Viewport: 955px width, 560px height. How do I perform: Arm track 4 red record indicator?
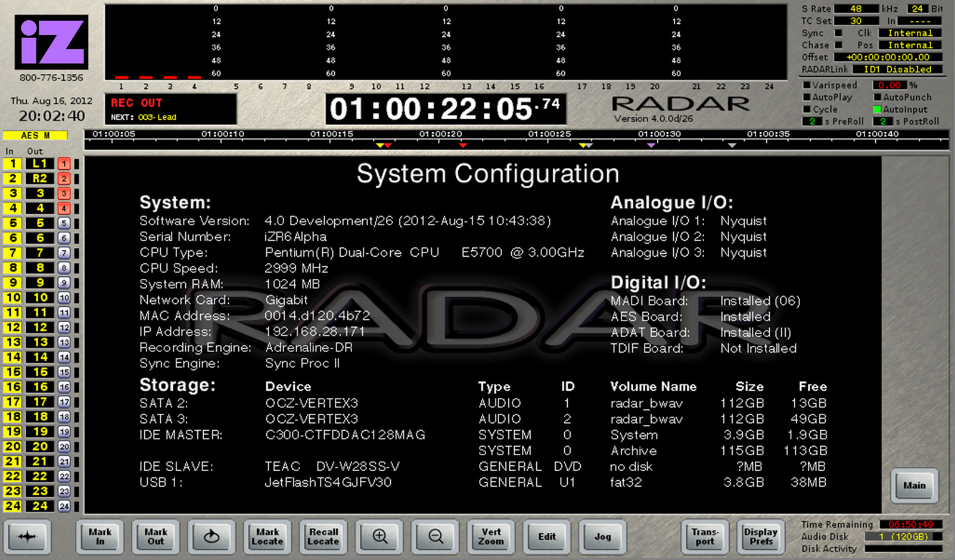tap(64, 208)
